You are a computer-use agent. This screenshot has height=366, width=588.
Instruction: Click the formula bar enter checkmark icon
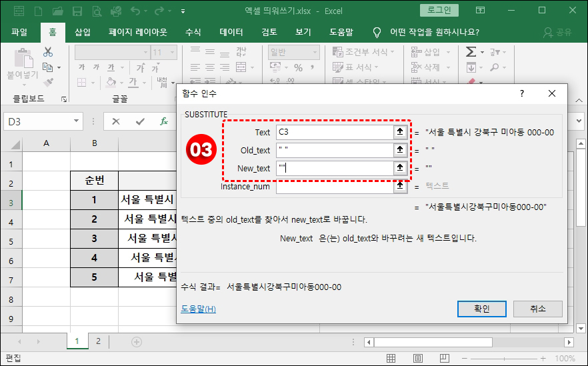(x=140, y=121)
